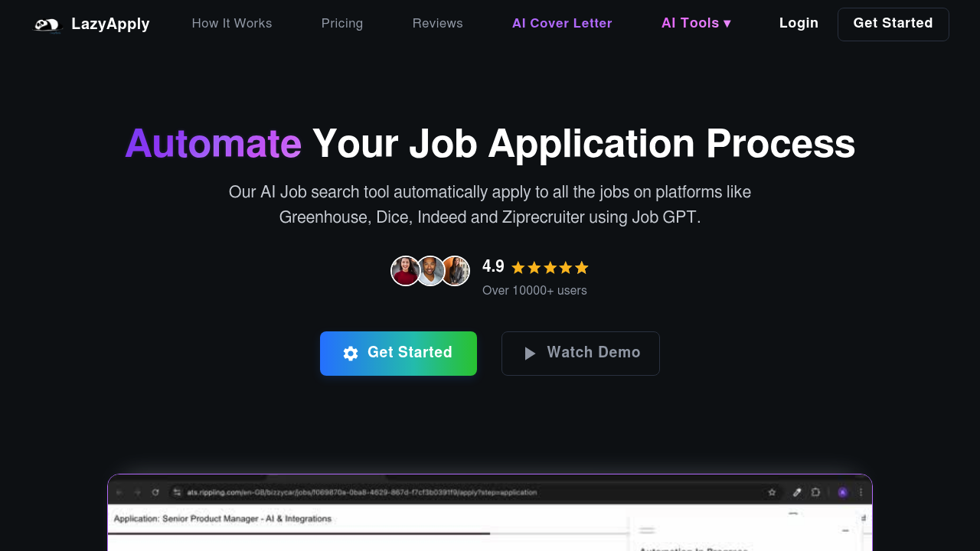This screenshot has height=551, width=980.
Task: Click the gradient Get Started button with gear
Action: coord(398,354)
